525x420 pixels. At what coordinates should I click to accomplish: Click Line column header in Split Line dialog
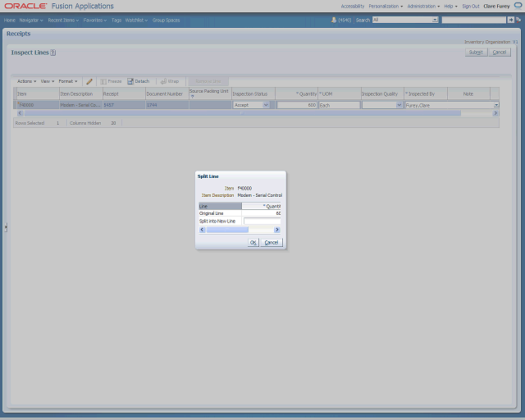tap(220, 207)
